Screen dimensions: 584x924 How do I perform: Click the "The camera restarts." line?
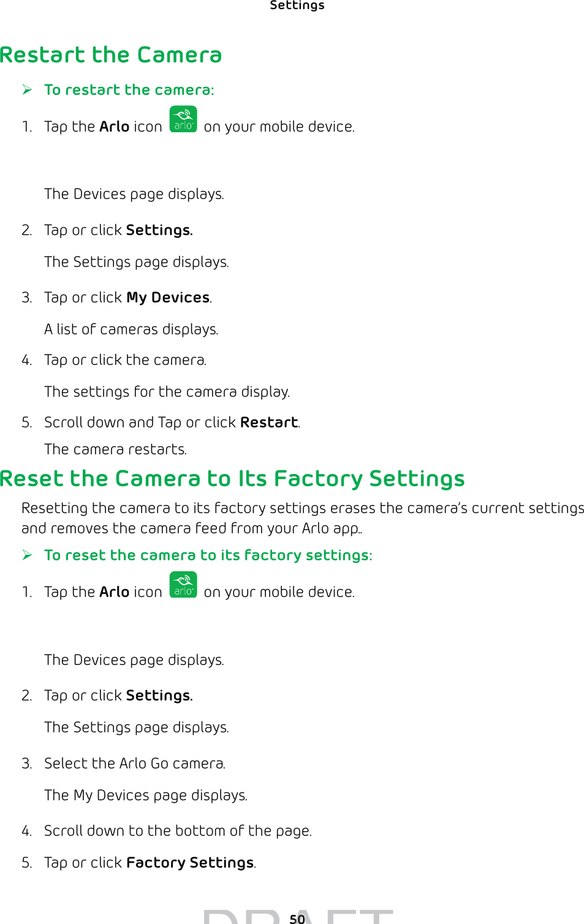(x=115, y=449)
